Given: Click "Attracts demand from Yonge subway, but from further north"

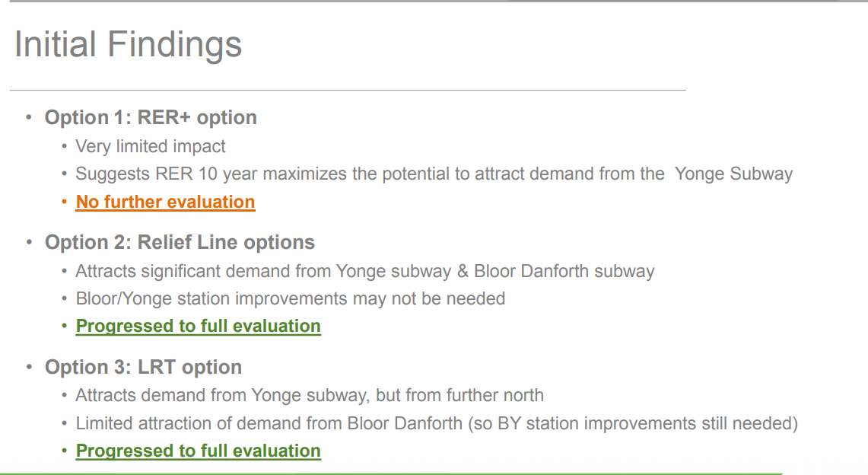Looking at the screenshot, I should coord(309,395).
